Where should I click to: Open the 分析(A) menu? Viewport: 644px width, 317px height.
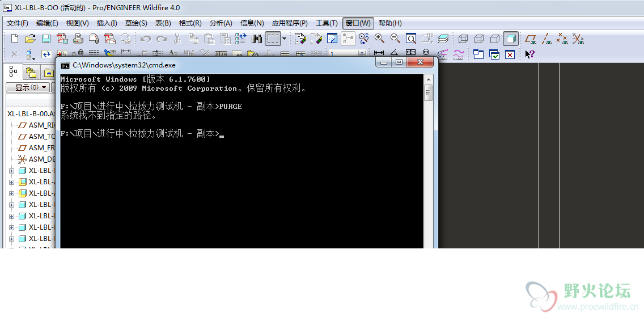(x=221, y=23)
